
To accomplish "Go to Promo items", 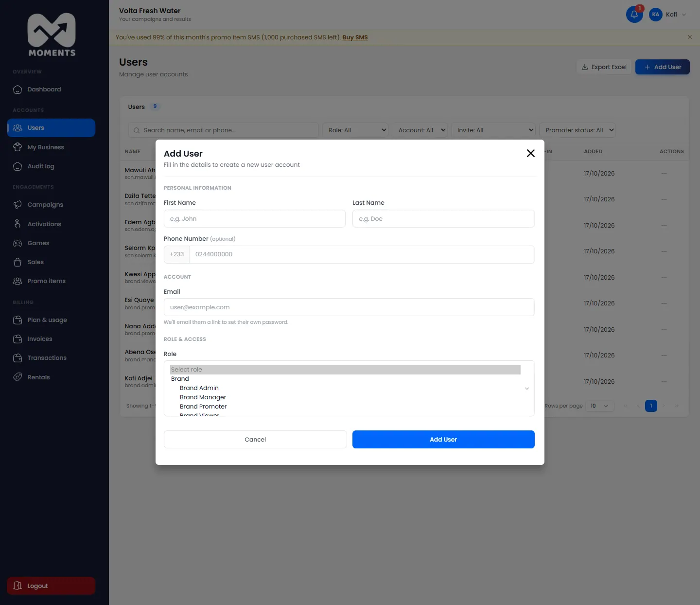I will point(51,281).
